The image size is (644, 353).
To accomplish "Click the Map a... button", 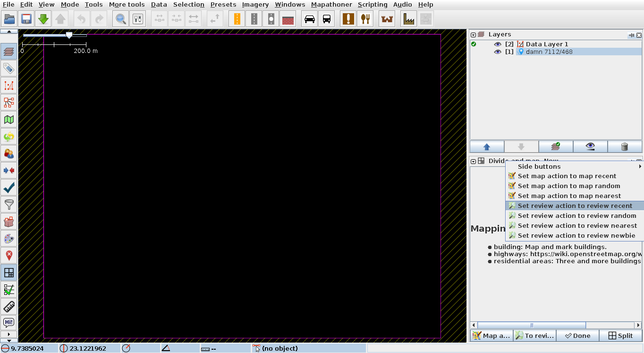I will (x=491, y=336).
